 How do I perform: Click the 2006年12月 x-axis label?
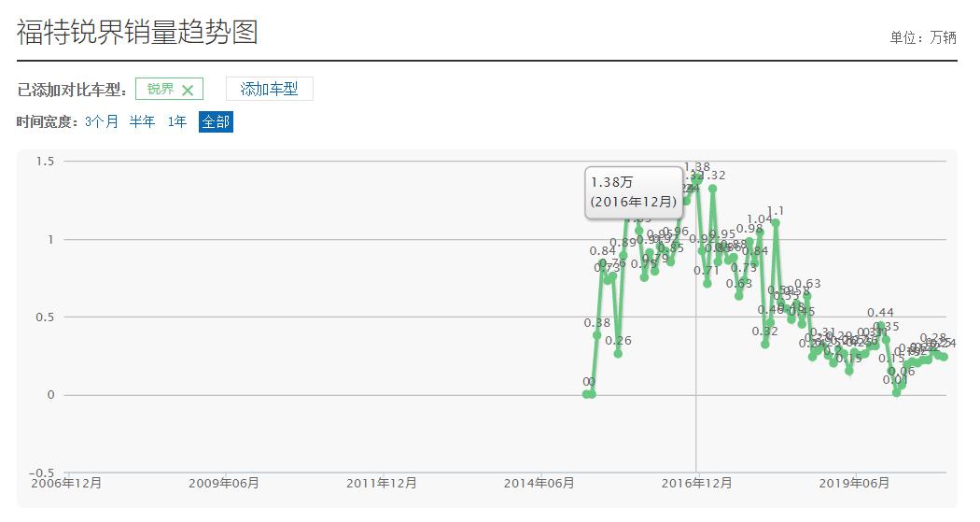66,483
